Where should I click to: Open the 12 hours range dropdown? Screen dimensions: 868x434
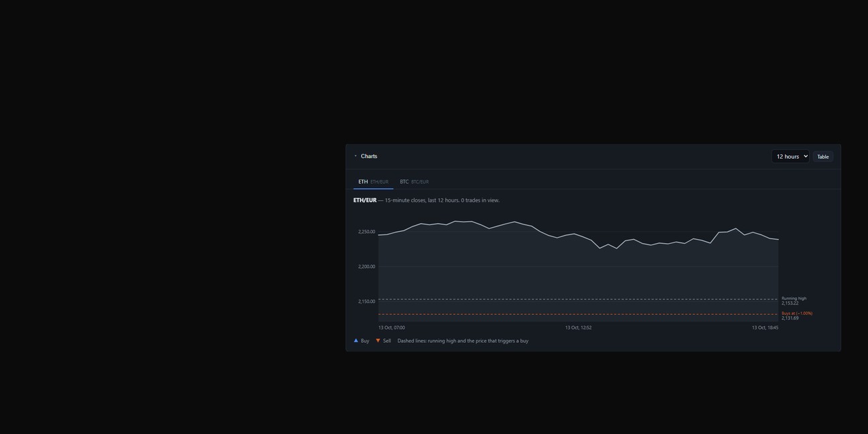pos(790,157)
